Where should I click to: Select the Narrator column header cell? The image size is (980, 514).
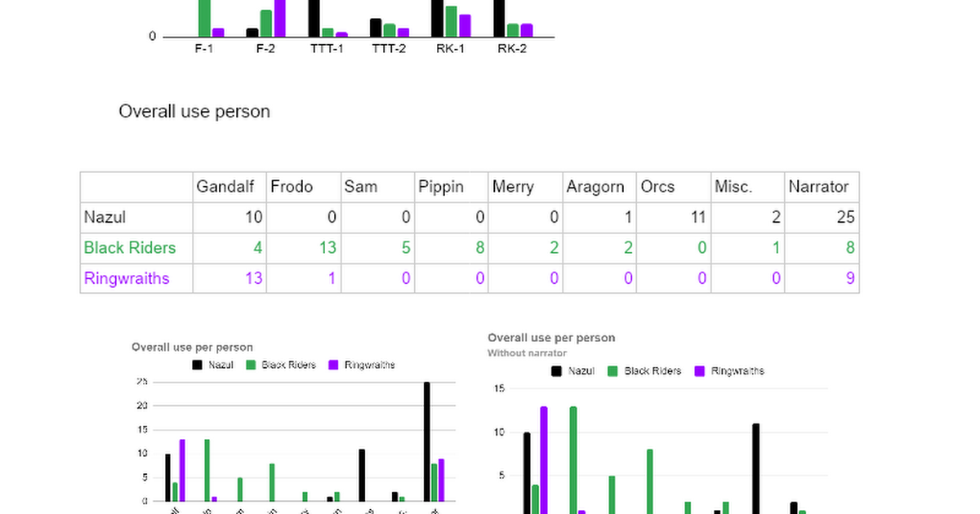pos(822,187)
